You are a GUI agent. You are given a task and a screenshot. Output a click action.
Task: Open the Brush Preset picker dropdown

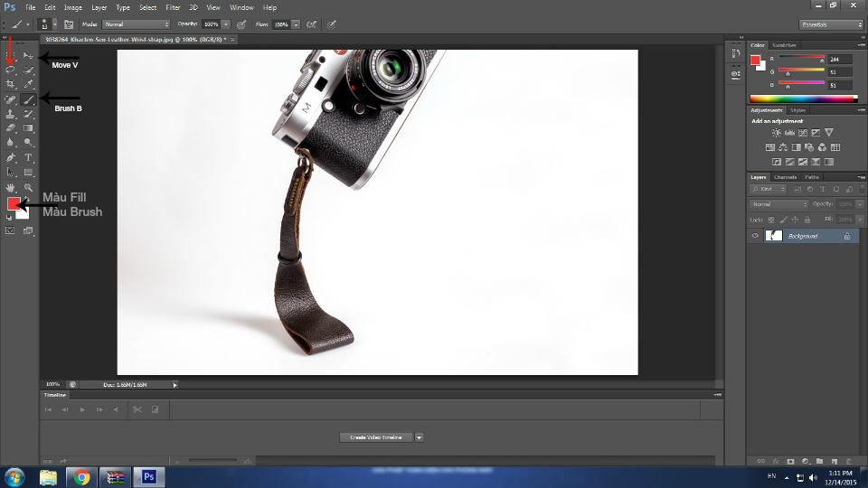point(54,24)
